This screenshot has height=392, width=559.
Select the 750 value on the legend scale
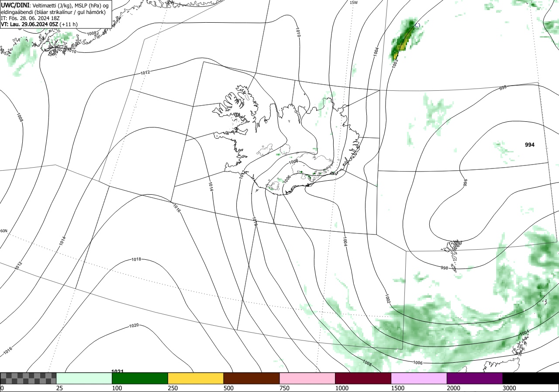[x=284, y=388]
